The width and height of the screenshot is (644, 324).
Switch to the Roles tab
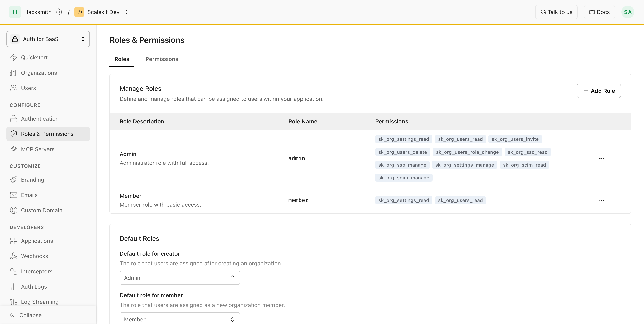click(122, 59)
